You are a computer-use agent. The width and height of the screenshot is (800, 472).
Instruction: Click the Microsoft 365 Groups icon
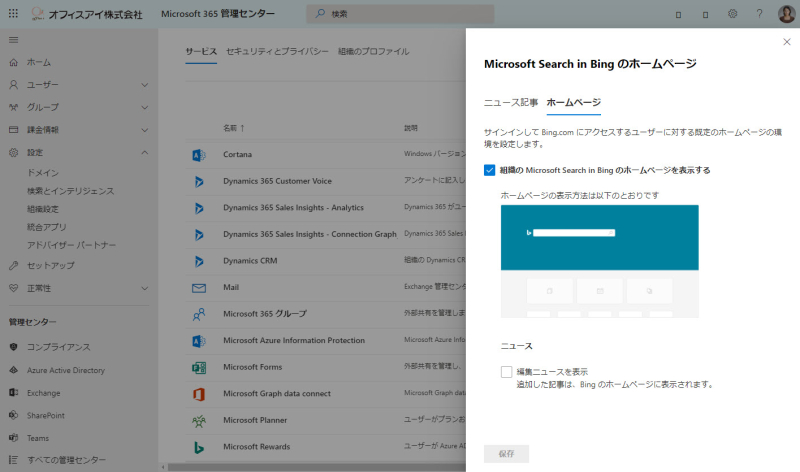pyautogui.click(x=198, y=314)
